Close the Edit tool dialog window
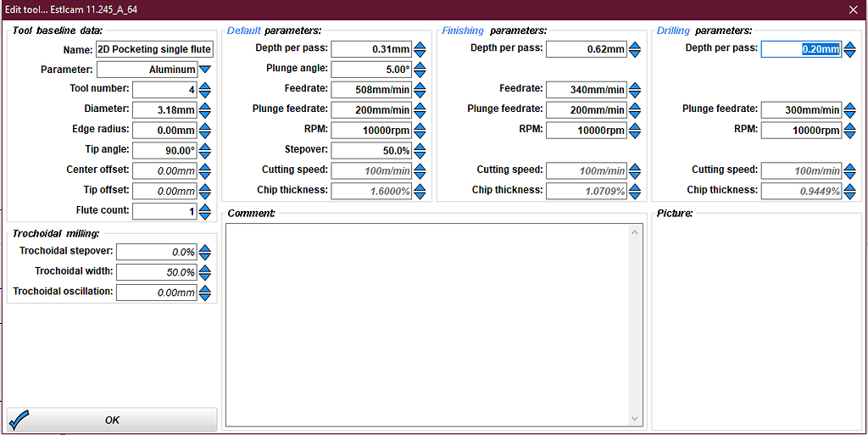Screen dimensions: 868x435 coord(853,8)
